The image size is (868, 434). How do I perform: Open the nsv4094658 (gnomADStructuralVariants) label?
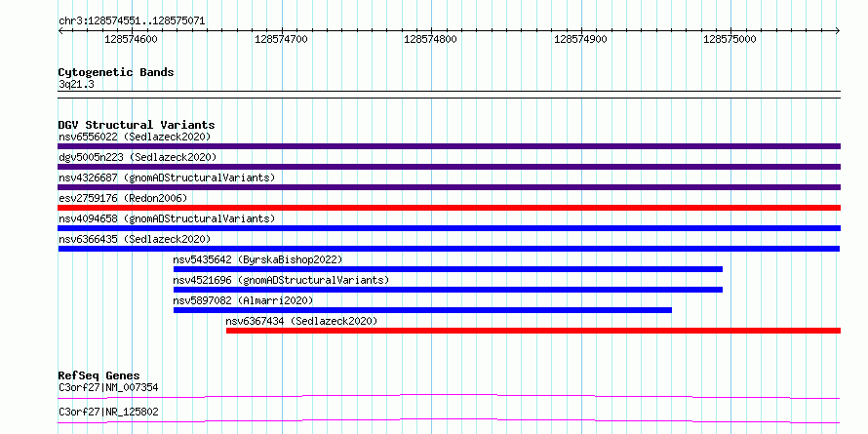tap(167, 218)
